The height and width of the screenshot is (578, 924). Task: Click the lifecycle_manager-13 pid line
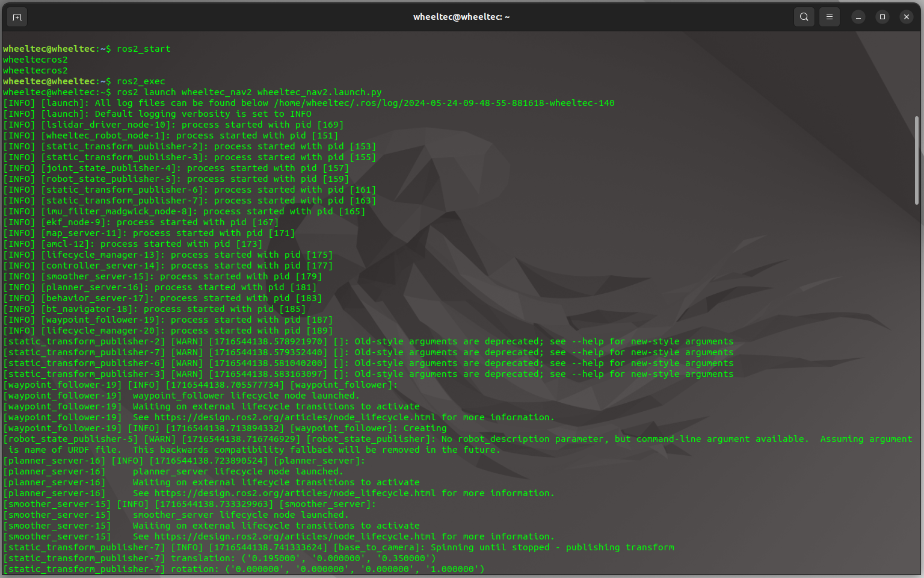click(x=168, y=255)
